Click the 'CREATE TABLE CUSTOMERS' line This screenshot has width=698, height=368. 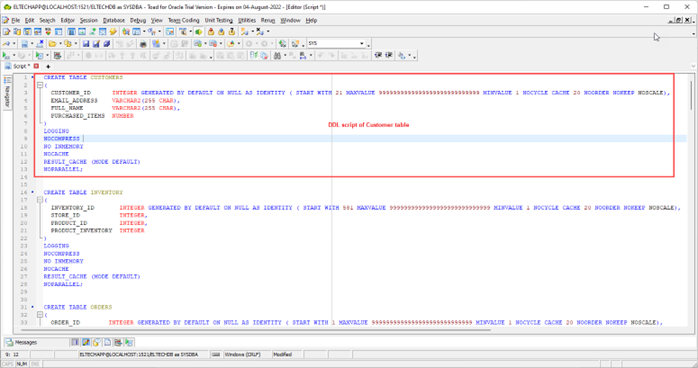click(x=83, y=77)
